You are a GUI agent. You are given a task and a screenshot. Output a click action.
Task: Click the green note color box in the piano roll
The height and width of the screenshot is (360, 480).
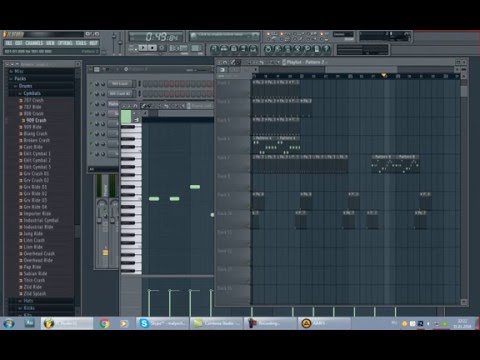[x=126, y=117]
